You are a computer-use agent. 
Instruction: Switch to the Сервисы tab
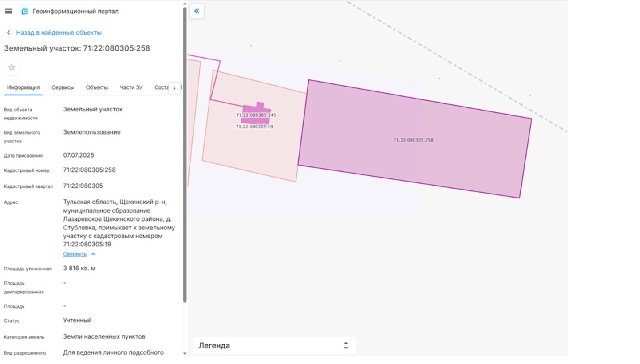coord(63,87)
